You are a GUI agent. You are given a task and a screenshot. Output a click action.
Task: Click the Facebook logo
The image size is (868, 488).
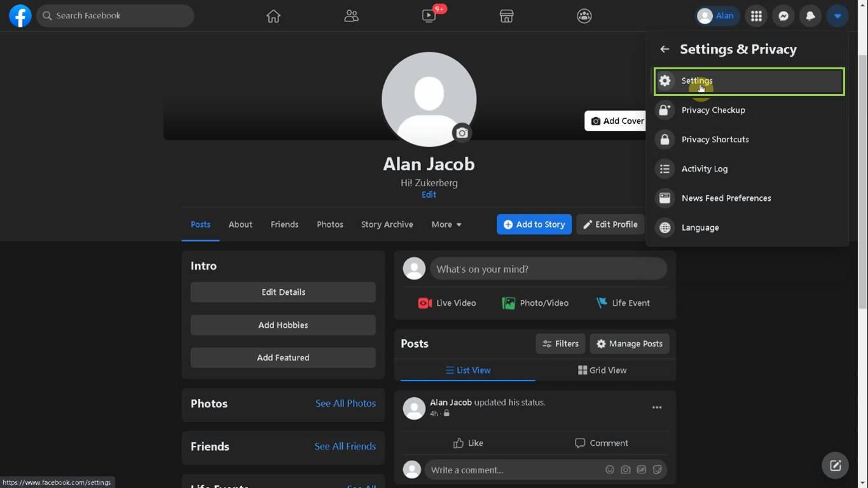point(20,16)
